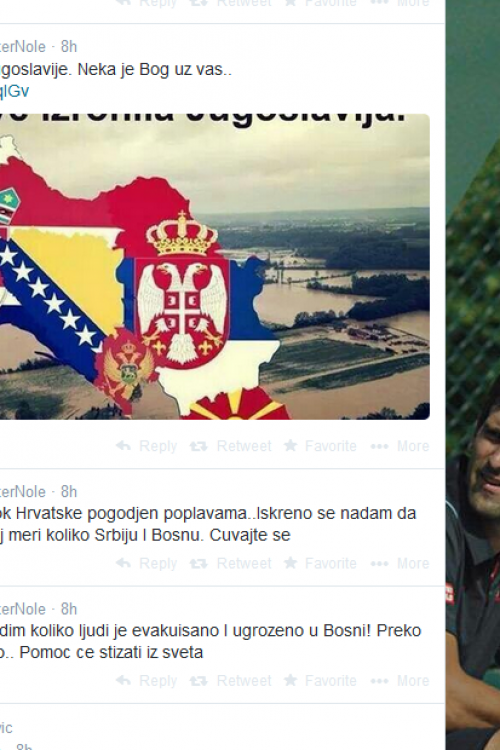Click the Favorite label on the topmost tweet

tap(331, 3)
